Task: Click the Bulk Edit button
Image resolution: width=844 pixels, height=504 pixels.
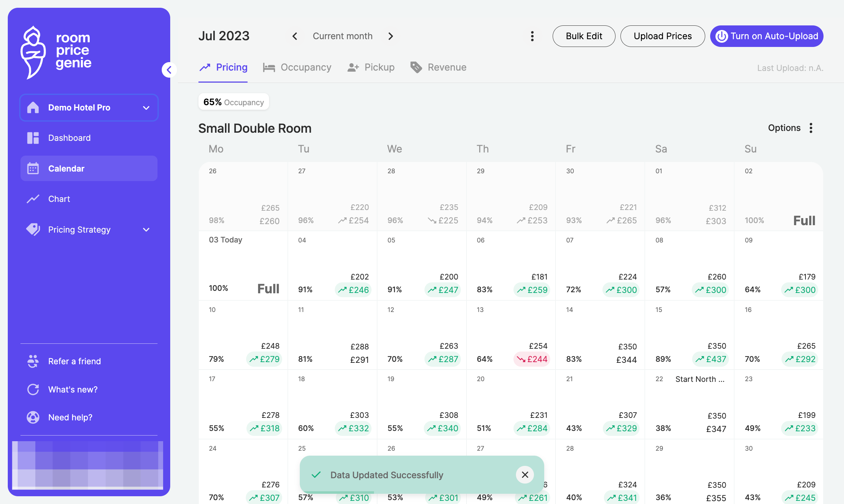Action: [x=584, y=36]
